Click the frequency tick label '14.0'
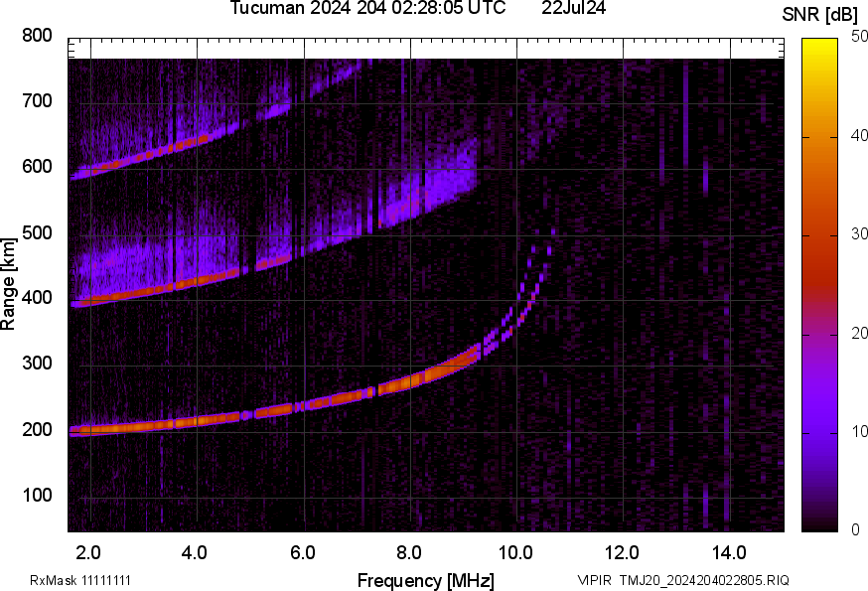 [729, 553]
